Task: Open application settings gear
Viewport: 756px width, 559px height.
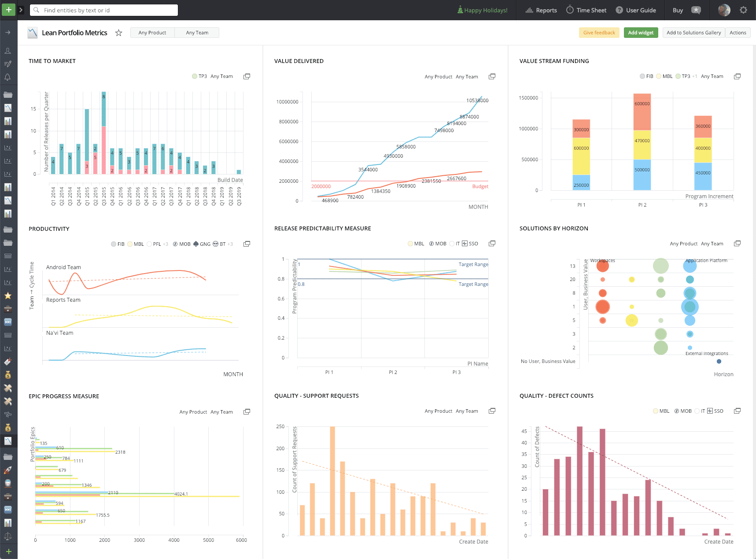Action: click(744, 10)
